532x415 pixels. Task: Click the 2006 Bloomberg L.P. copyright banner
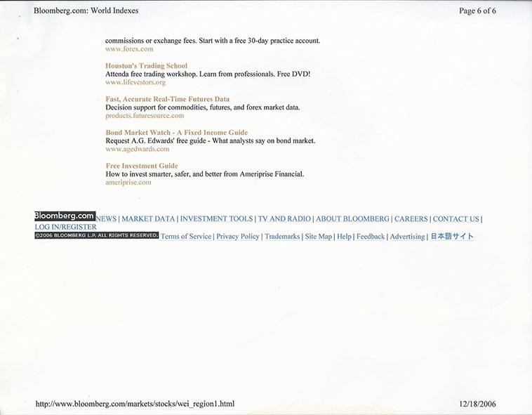point(97,235)
